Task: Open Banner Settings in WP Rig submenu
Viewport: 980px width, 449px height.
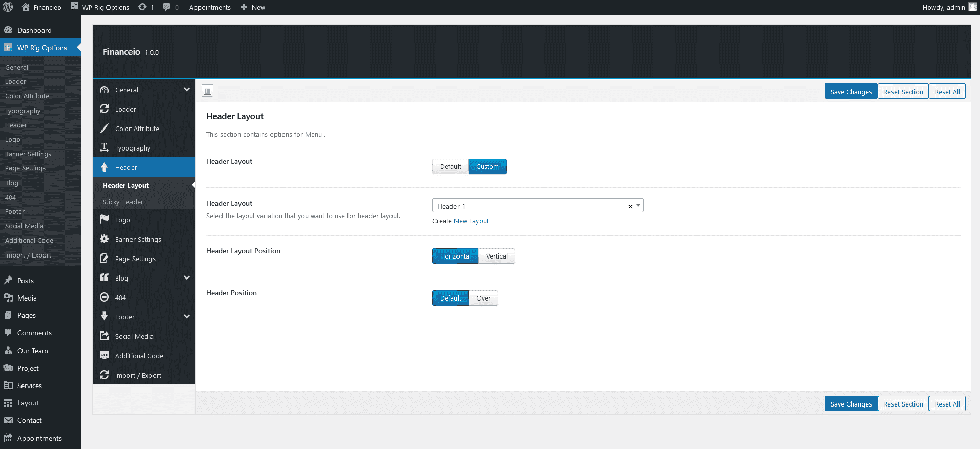Action: tap(28, 154)
